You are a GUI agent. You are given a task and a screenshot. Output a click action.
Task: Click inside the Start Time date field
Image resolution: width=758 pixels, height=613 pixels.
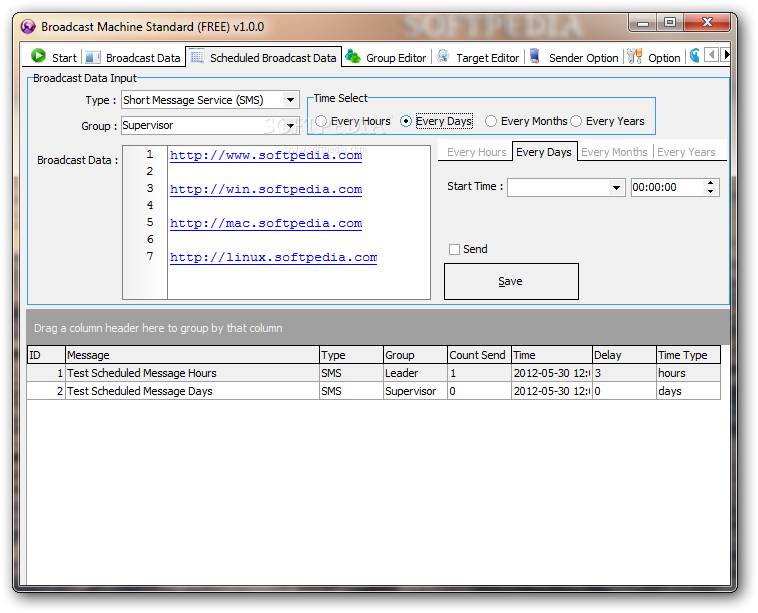[x=558, y=188]
